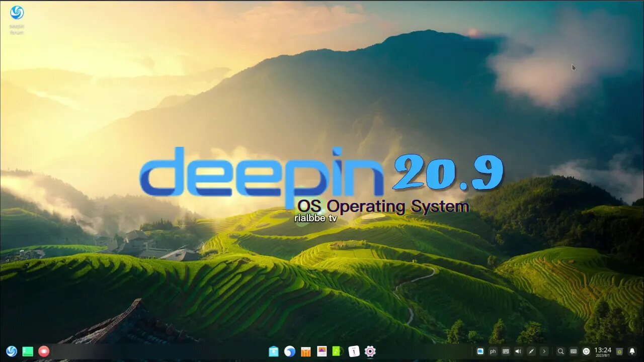The width and height of the screenshot is (644, 362).
Task: Click the red screen recorder icon
Action: coord(44,351)
